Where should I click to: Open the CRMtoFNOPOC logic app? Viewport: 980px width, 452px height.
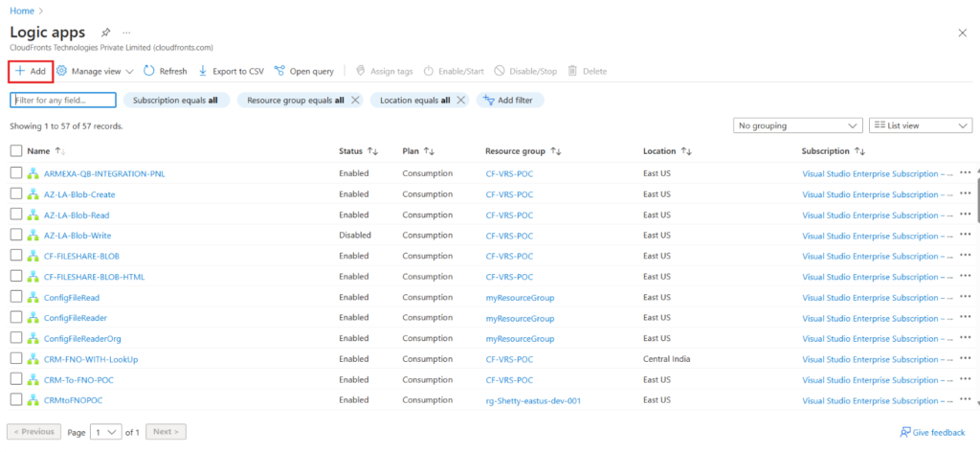click(x=73, y=400)
